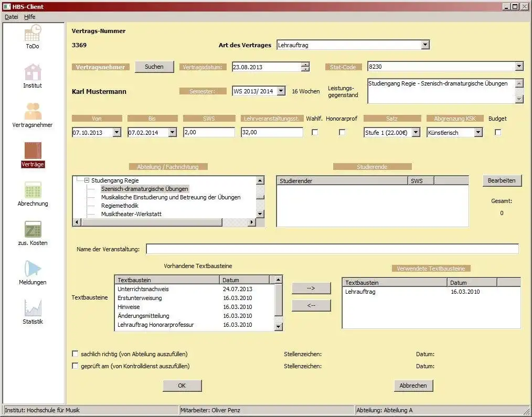532x417 pixels.
Task: Click the Bearbeiten button
Action: 502,180
